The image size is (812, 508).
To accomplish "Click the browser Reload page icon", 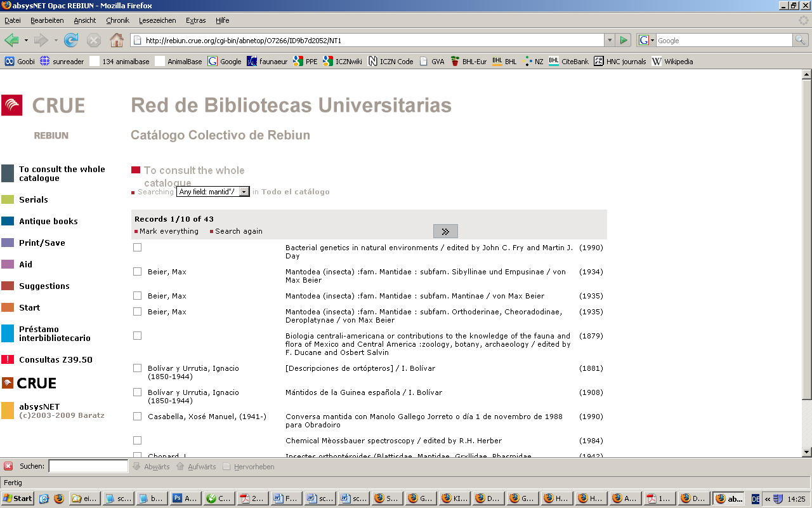I will [71, 41].
